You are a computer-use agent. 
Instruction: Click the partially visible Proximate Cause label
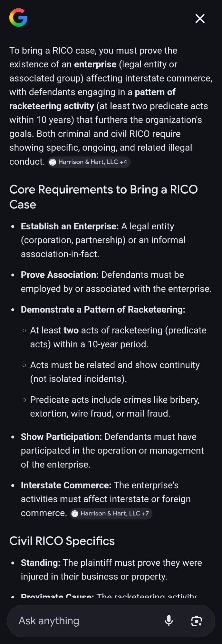tap(57, 596)
